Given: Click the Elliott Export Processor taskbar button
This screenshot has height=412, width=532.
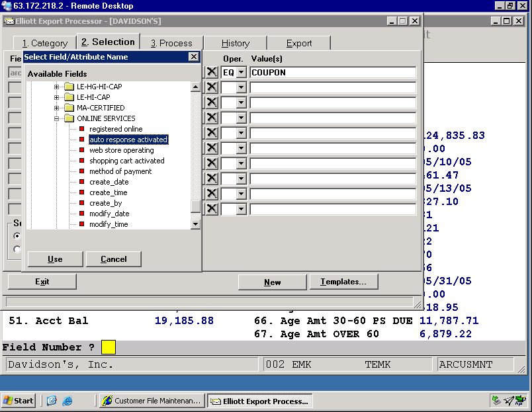Looking at the screenshot, I should (260, 401).
